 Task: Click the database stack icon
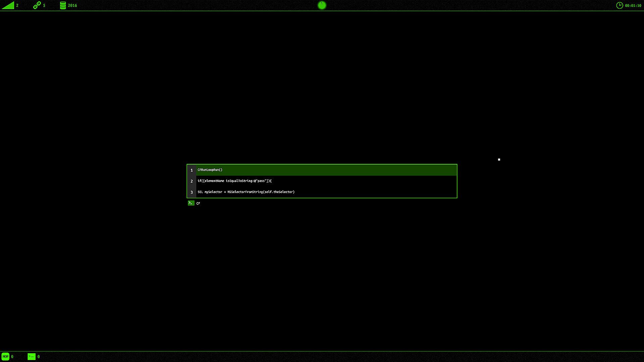[63, 5]
